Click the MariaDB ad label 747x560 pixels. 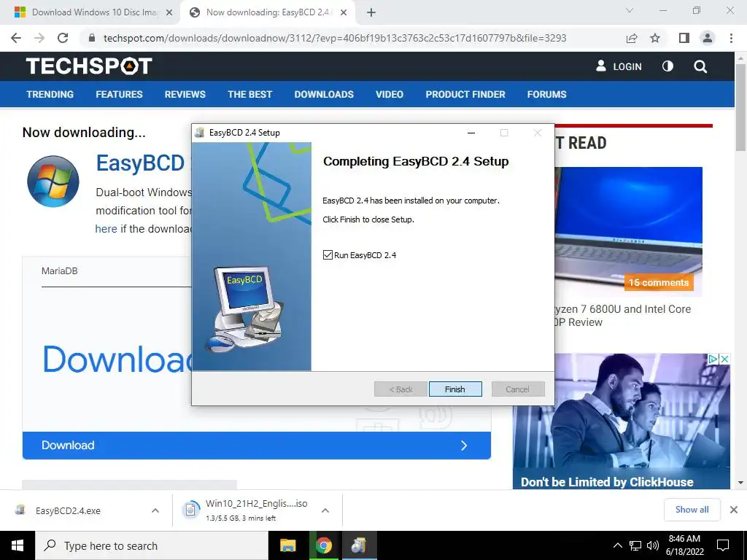click(x=59, y=271)
